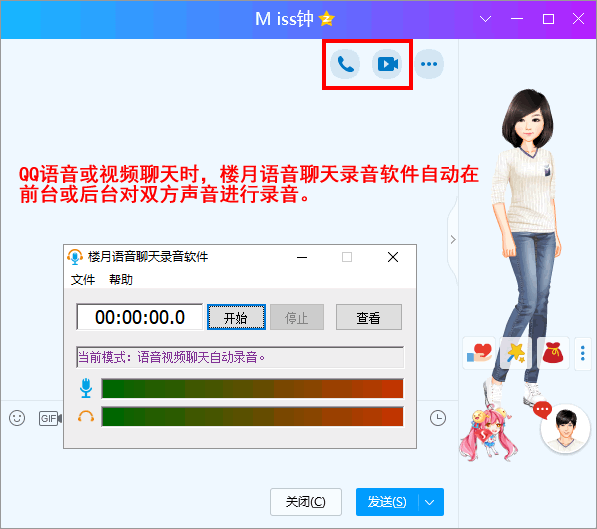Viewport: 597px width, 529px height.
Task: Open the emoji smiley picker
Action: click(17, 418)
